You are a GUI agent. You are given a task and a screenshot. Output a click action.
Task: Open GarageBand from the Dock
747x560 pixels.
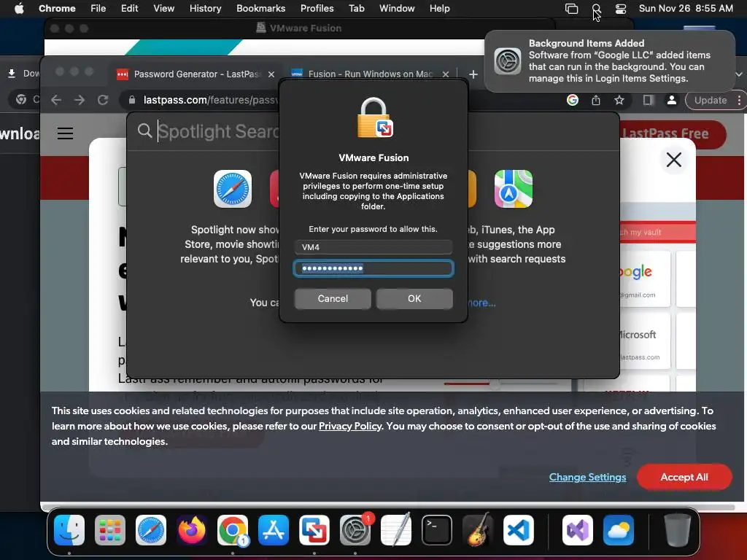pos(478,530)
